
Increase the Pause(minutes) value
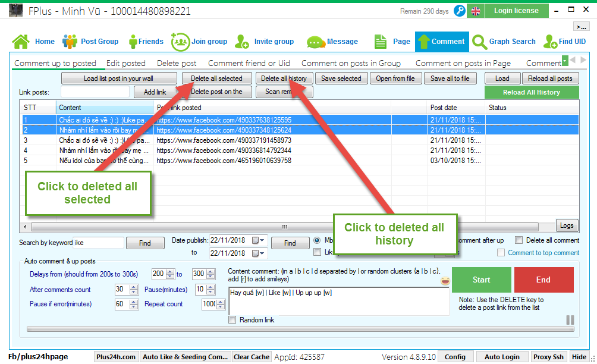tap(210, 287)
